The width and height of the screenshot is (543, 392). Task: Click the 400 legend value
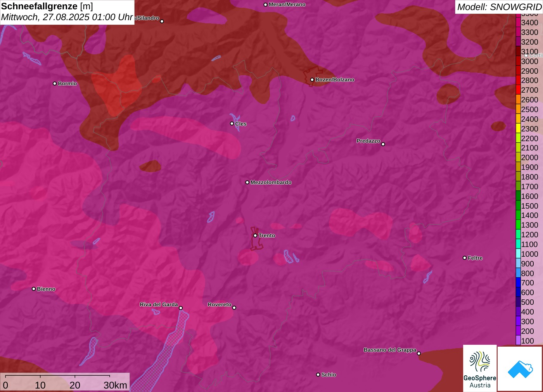pyautogui.click(x=527, y=312)
